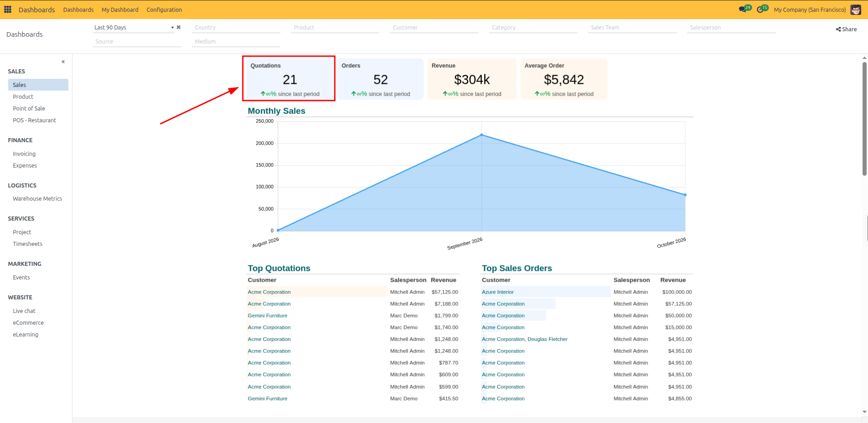Open the Country filter field
This screenshot has height=423, width=868.
tap(236, 28)
